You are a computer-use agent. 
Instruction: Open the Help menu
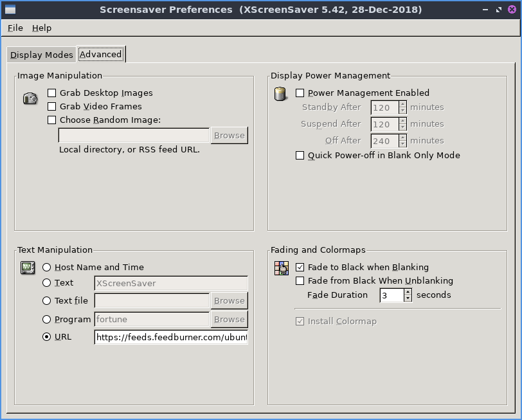click(42, 28)
